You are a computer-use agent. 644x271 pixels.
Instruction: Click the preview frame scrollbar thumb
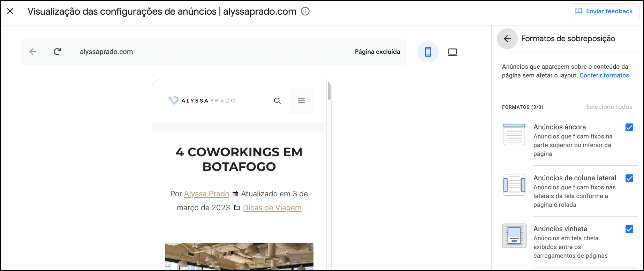[x=329, y=90]
